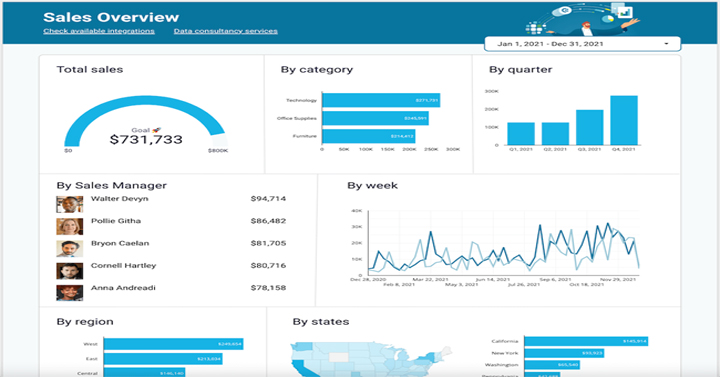The image size is (720, 377).
Task: Click the Nov 29, 2021 axis label
Action: (618, 279)
